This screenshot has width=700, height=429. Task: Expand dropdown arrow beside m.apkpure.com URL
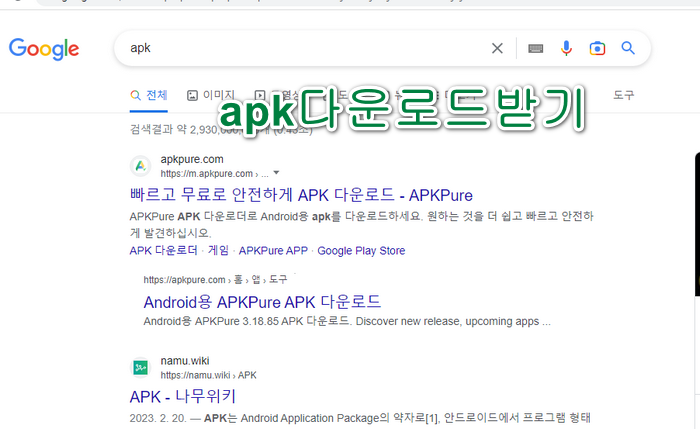click(276, 173)
